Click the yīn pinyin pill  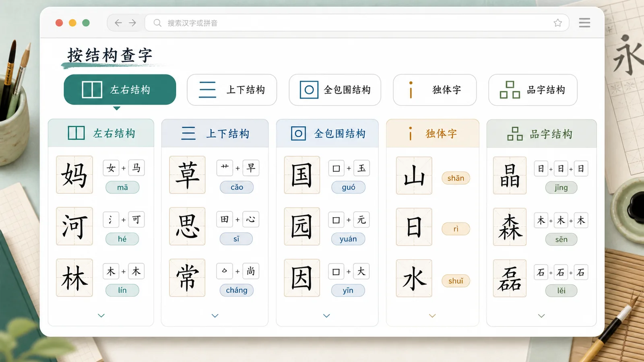click(348, 290)
